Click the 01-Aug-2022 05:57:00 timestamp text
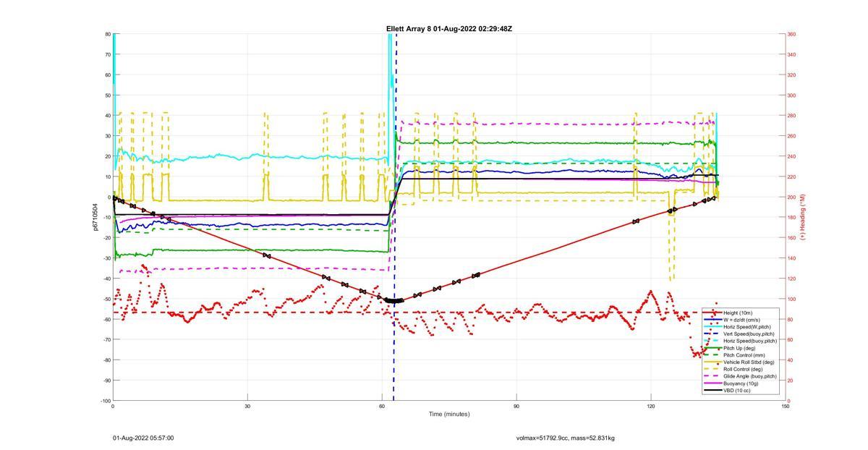The width and height of the screenshot is (868, 450). click(143, 438)
